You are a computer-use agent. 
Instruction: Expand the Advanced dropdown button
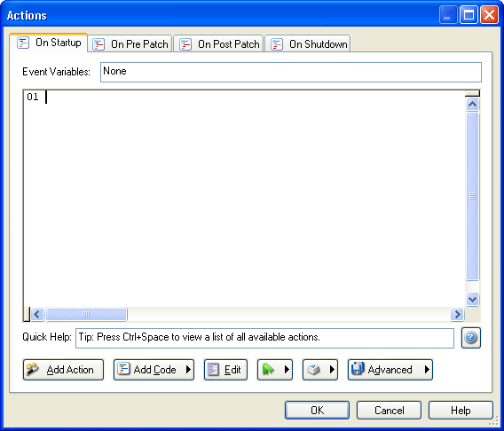coord(390,370)
